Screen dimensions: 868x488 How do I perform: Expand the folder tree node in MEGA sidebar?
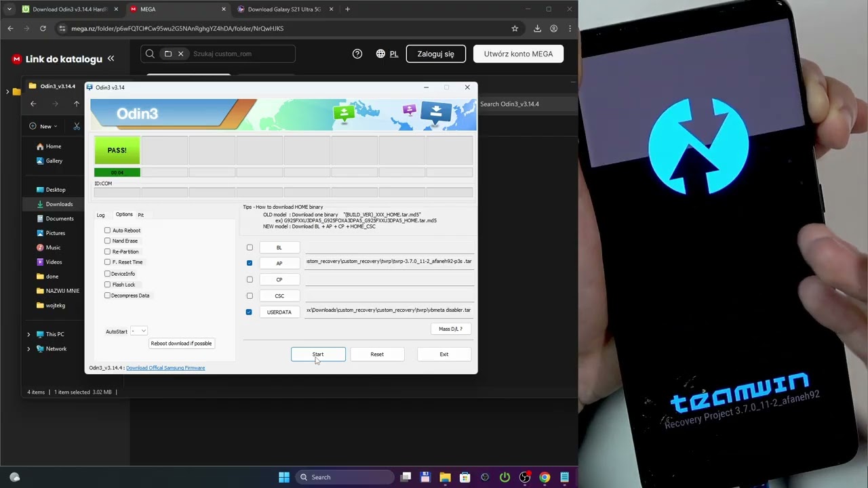[7, 91]
